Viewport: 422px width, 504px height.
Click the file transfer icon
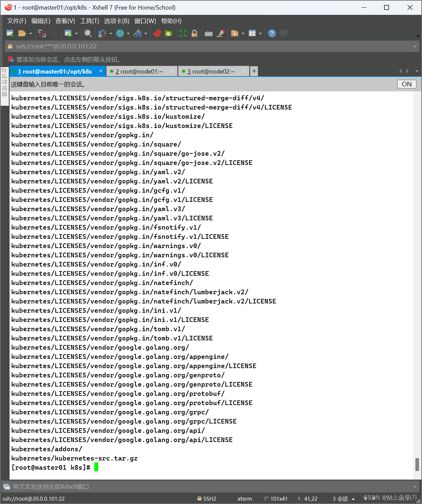point(102,33)
